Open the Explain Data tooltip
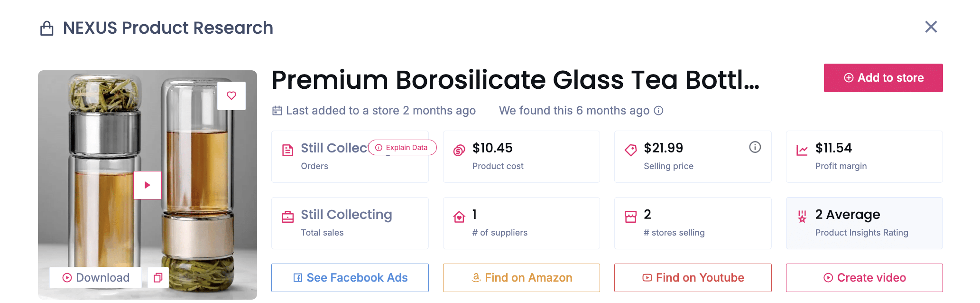This screenshot has width=980, height=303. pyautogui.click(x=402, y=148)
